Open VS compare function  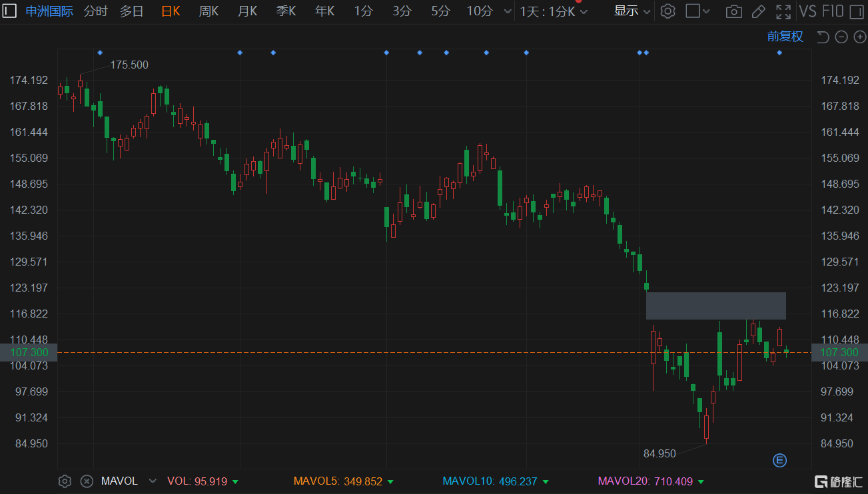(x=807, y=11)
